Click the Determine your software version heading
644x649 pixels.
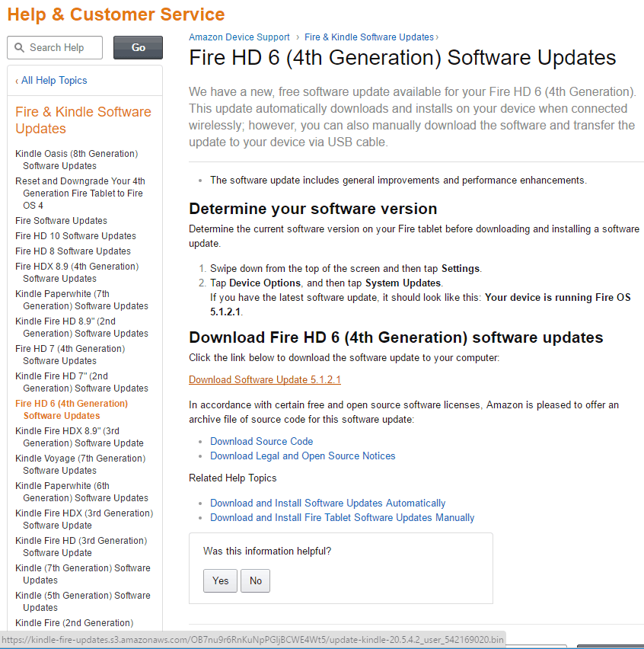(x=313, y=209)
